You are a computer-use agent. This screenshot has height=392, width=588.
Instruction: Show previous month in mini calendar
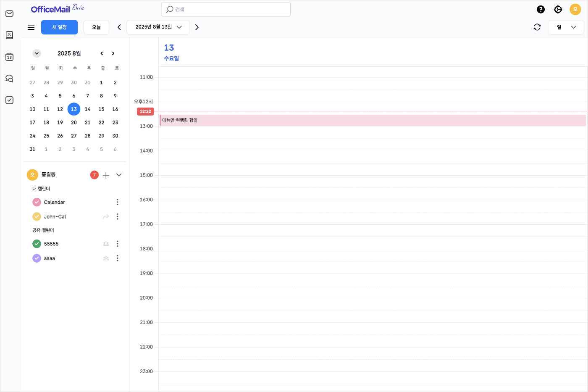(x=102, y=53)
